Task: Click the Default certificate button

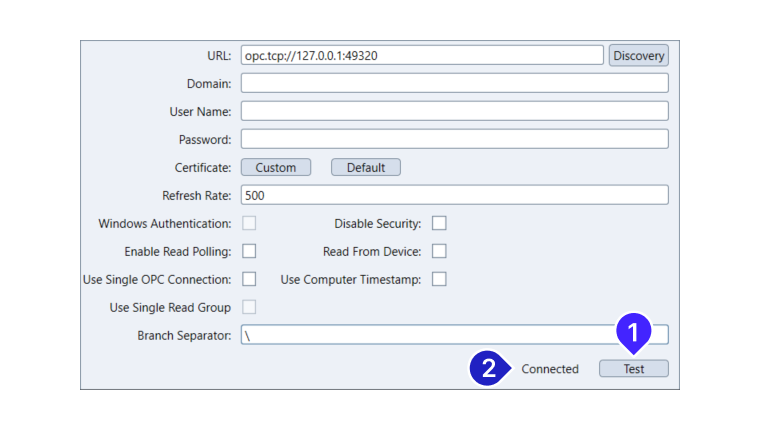Action: point(366,167)
